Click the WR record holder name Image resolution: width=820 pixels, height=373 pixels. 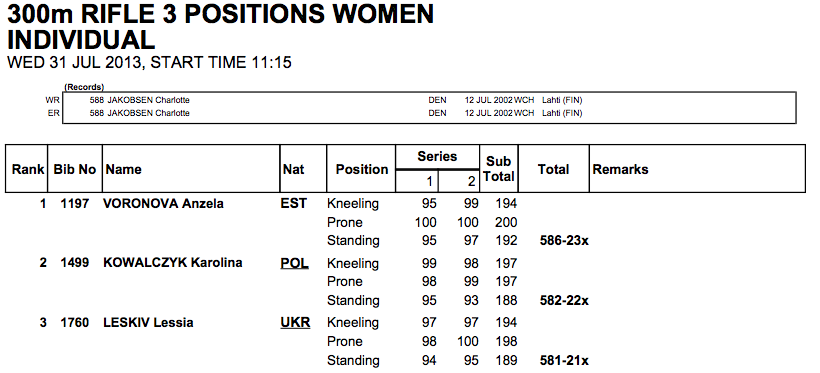pos(149,100)
